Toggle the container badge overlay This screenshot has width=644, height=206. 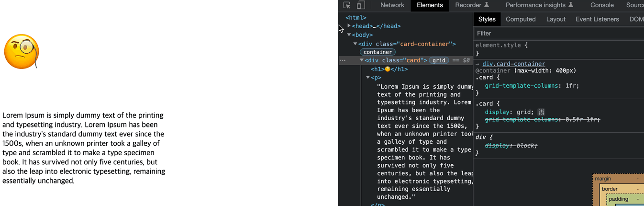point(378,52)
